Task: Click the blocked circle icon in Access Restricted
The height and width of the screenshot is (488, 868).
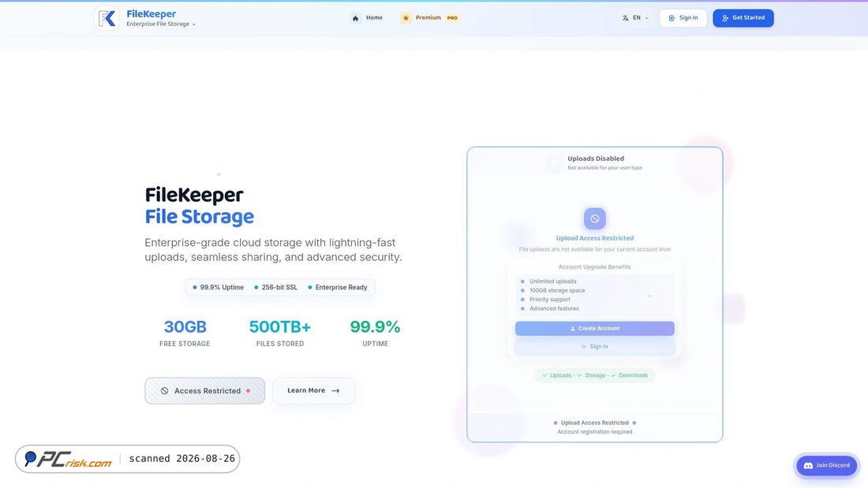Action: tap(164, 390)
